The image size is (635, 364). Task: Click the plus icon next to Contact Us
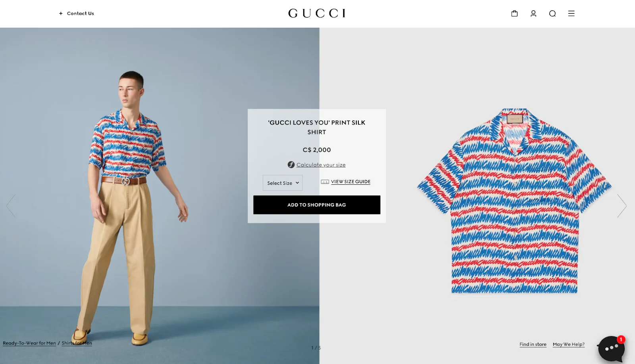tap(61, 13)
